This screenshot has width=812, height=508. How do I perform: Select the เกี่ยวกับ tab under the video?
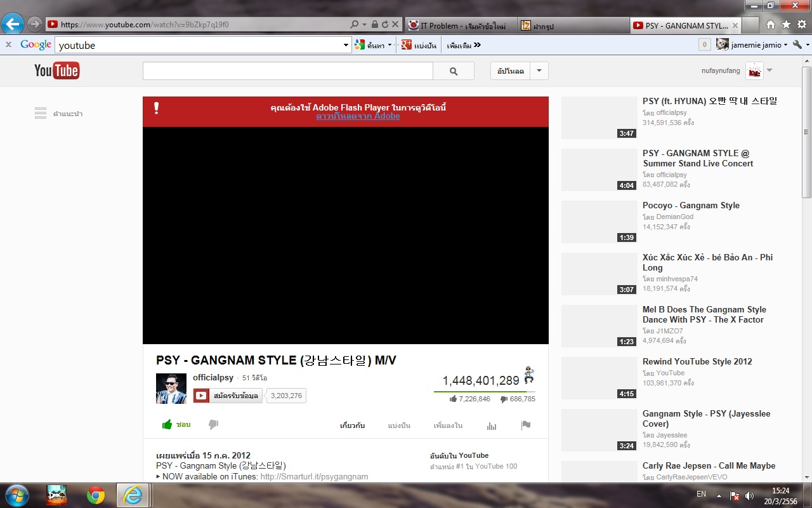pyautogui.click(x=353, y=425)
